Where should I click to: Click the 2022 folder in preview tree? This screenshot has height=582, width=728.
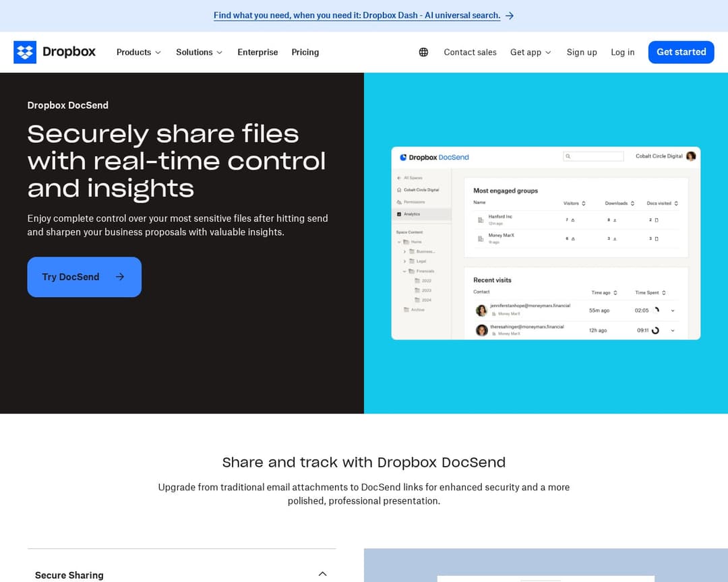(x=423, y=281)
